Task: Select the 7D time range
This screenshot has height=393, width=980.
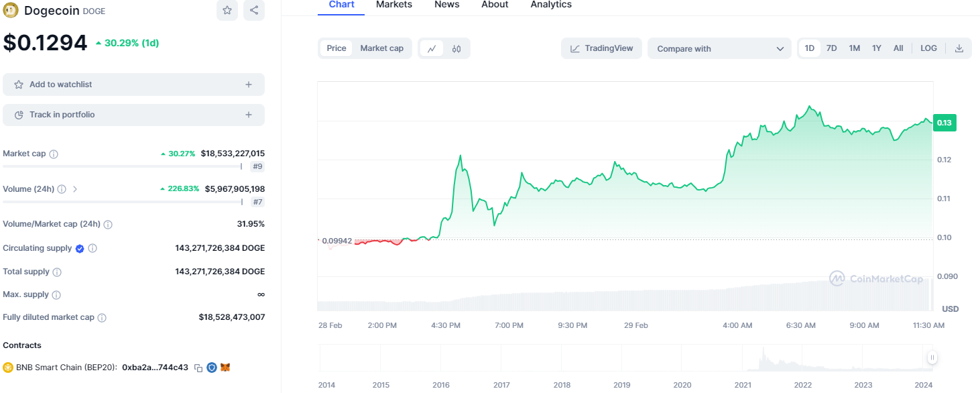Action: pos(831,48)
